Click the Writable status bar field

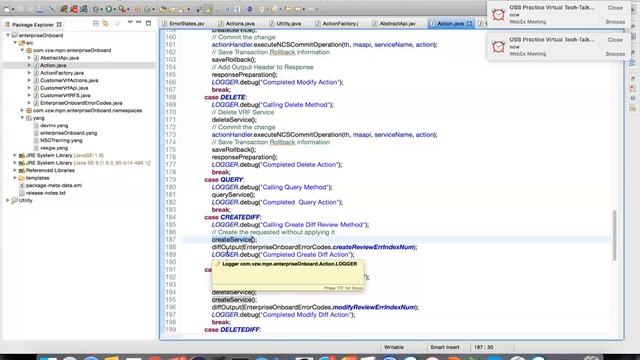(393, 347)
